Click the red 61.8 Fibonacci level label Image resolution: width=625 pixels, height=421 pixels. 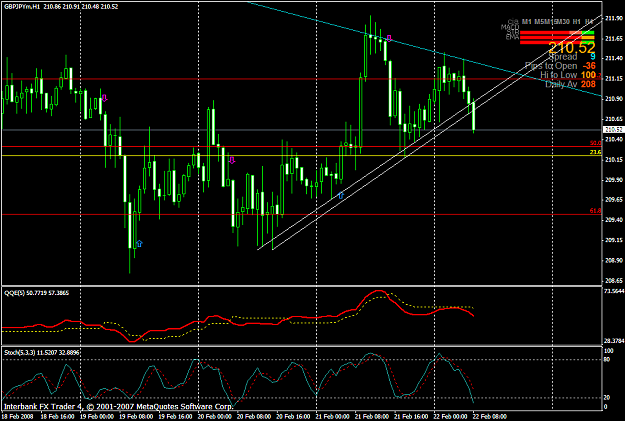(596, 210)
